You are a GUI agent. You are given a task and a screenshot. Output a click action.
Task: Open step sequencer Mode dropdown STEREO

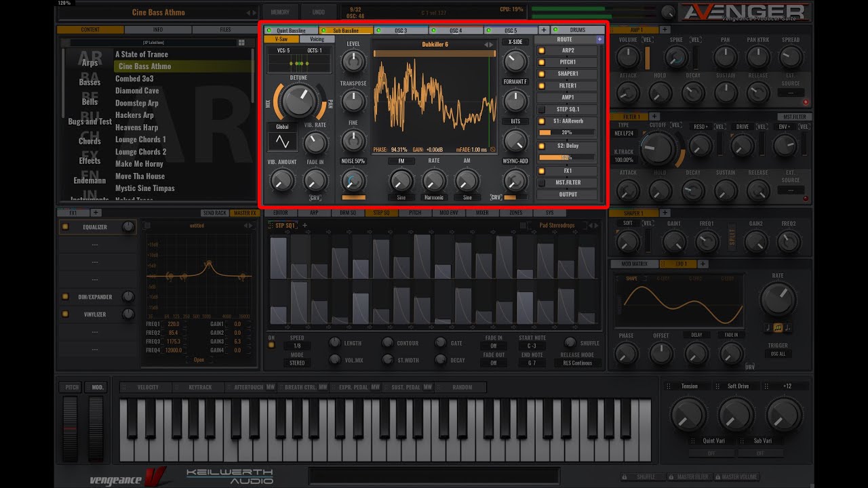297,363
